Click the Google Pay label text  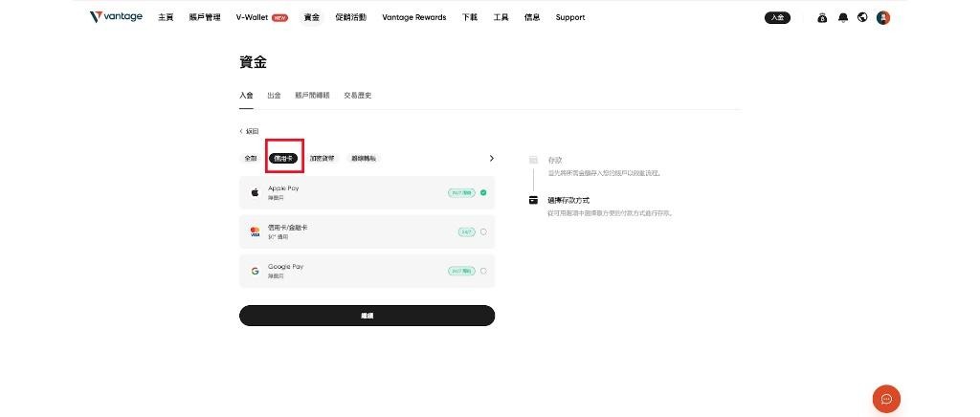285,267
